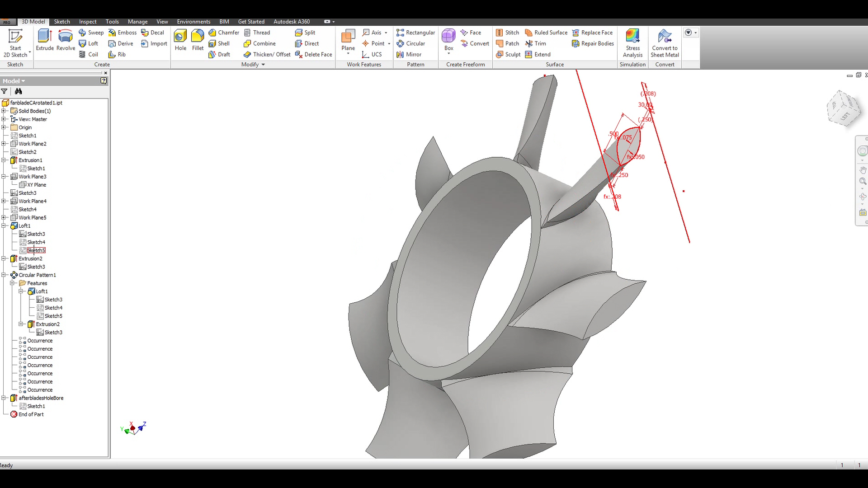868x488 pixels.
Task: Select Delete Face tool
Action: (313, 54)
